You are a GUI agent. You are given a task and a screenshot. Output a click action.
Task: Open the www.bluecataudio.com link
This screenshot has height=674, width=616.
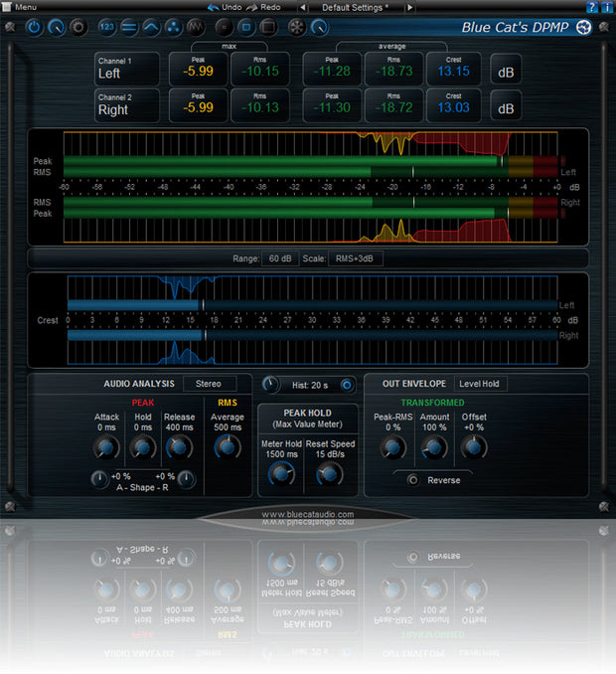[308, 514]
